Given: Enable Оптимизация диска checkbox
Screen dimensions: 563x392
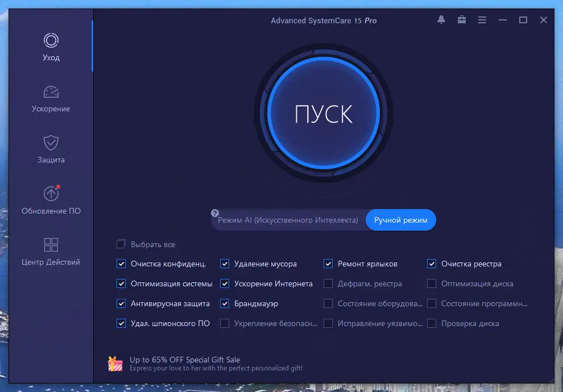Looking at the screenshot, I should [x=432, y=283].
